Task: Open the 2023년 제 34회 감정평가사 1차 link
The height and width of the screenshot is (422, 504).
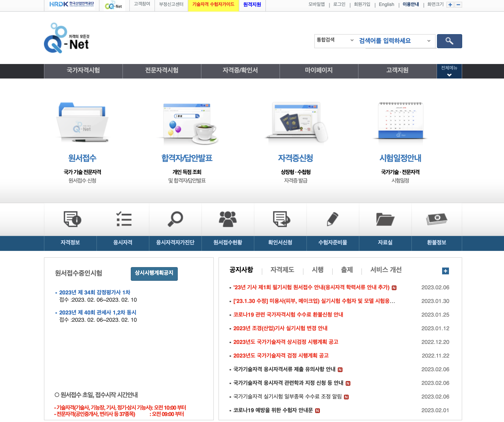Action: tap(95, 292)
